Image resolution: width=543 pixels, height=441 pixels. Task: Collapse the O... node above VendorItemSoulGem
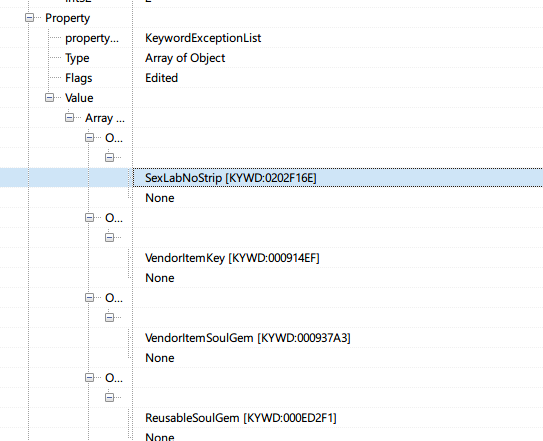pos(89,298)
